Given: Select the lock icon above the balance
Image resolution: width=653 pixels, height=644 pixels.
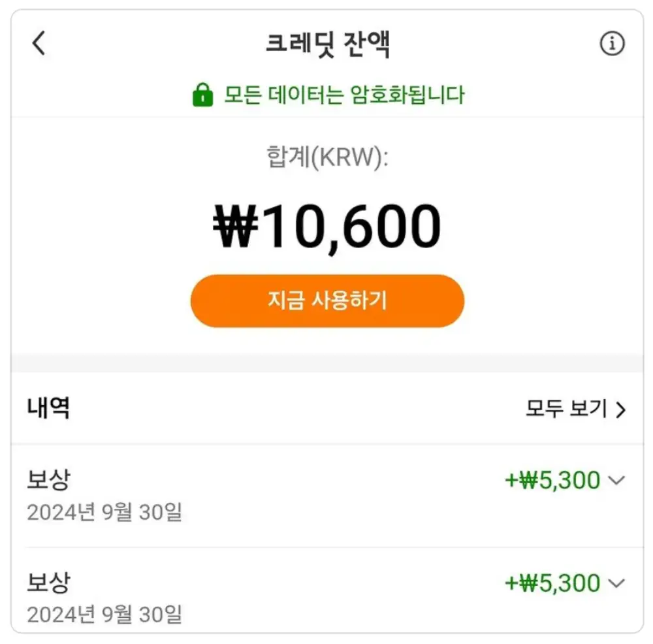Looking at the screenshot, I should coord(203,94).
